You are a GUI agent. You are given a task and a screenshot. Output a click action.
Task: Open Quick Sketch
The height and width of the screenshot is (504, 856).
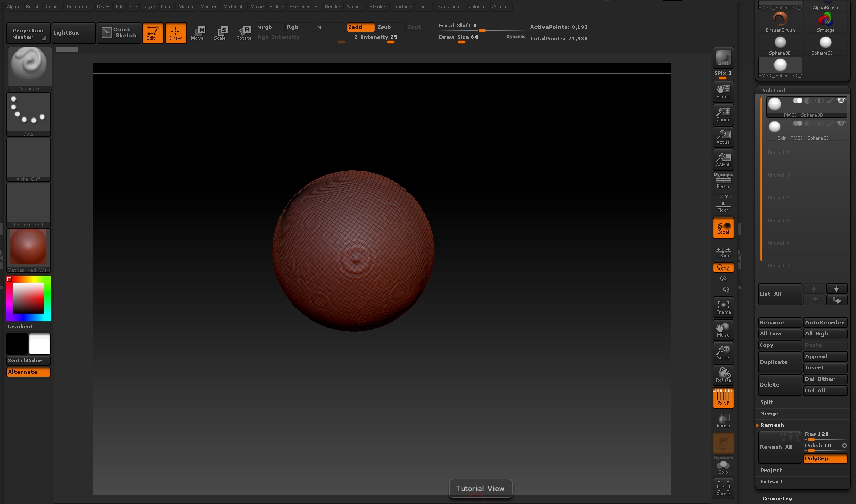[119, 33]
